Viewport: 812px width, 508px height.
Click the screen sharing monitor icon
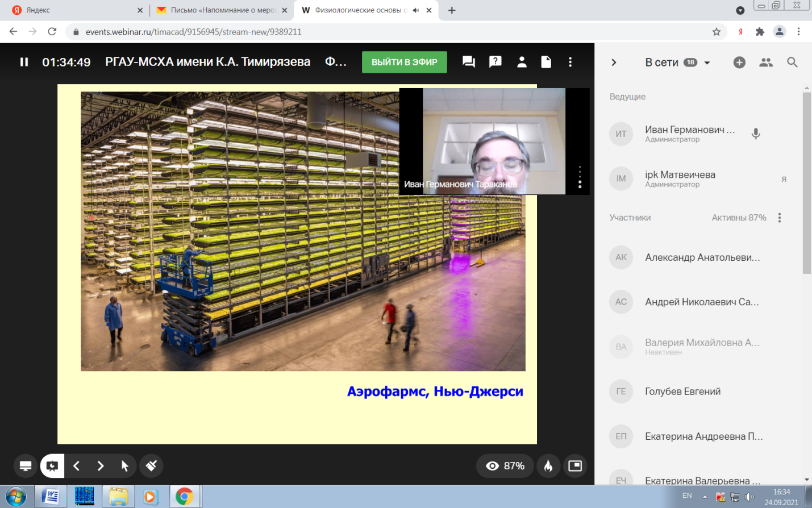tap(26, 466)
